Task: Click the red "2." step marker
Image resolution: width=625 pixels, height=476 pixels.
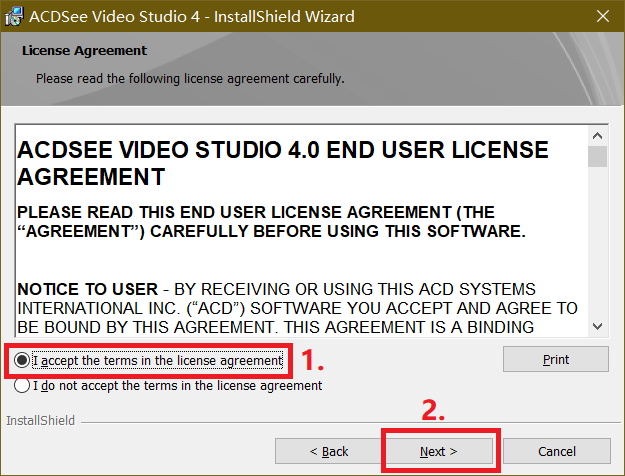Action: (x=431, y=411)
